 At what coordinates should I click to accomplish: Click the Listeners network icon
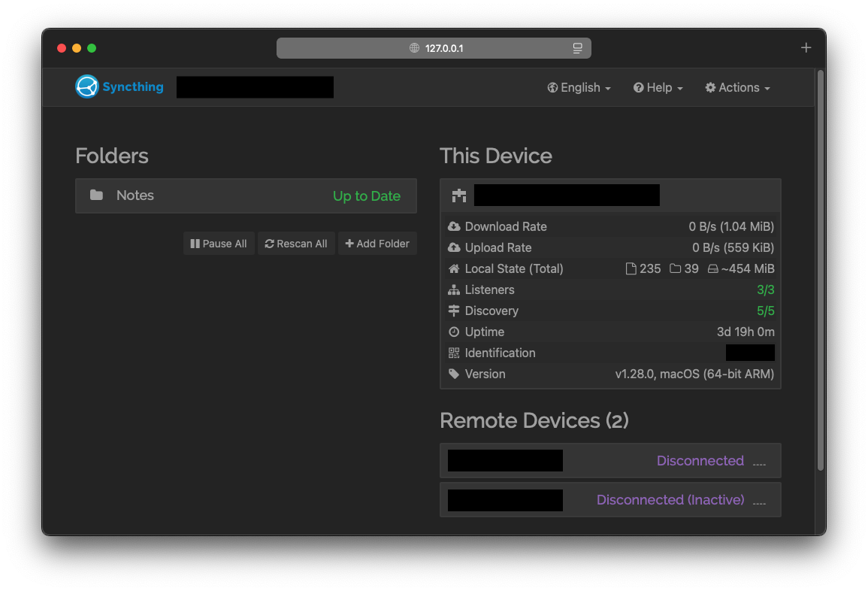pyautogui.click(x=454, y=289)
